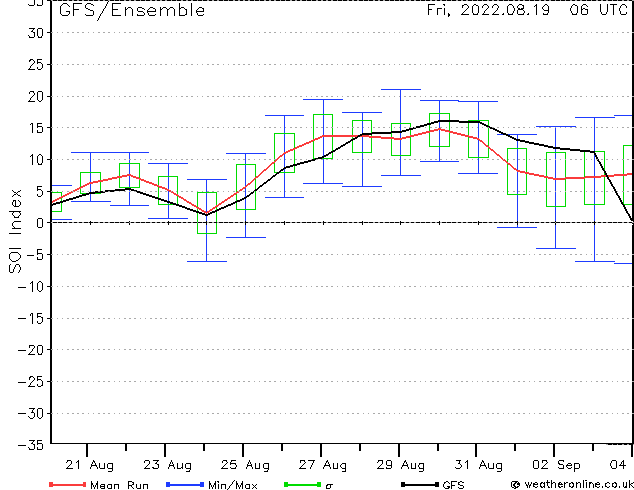
Task: Click the 27 Aug x-axis label
Action: tap(323, 465)
